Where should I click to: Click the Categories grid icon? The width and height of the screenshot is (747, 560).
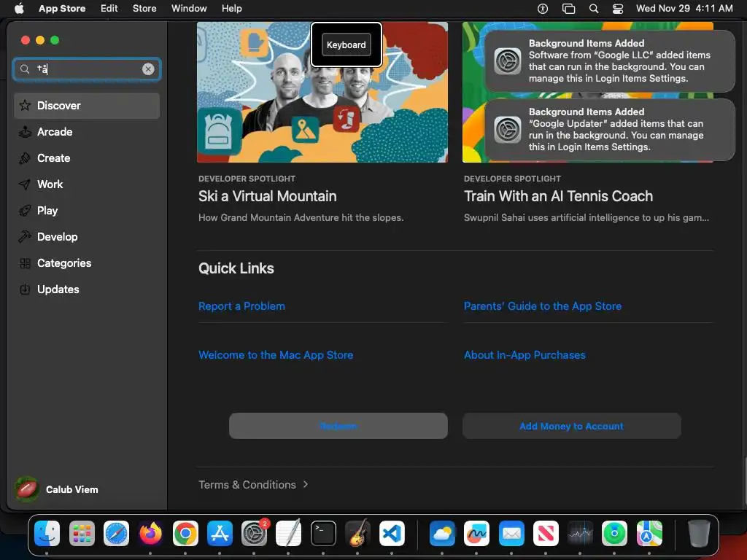(25, 262)
